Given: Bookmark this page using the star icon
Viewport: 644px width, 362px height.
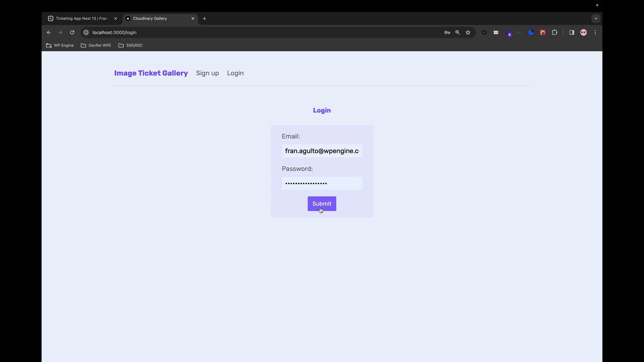Looking at the screenshot, I should (x=468, y=33).
